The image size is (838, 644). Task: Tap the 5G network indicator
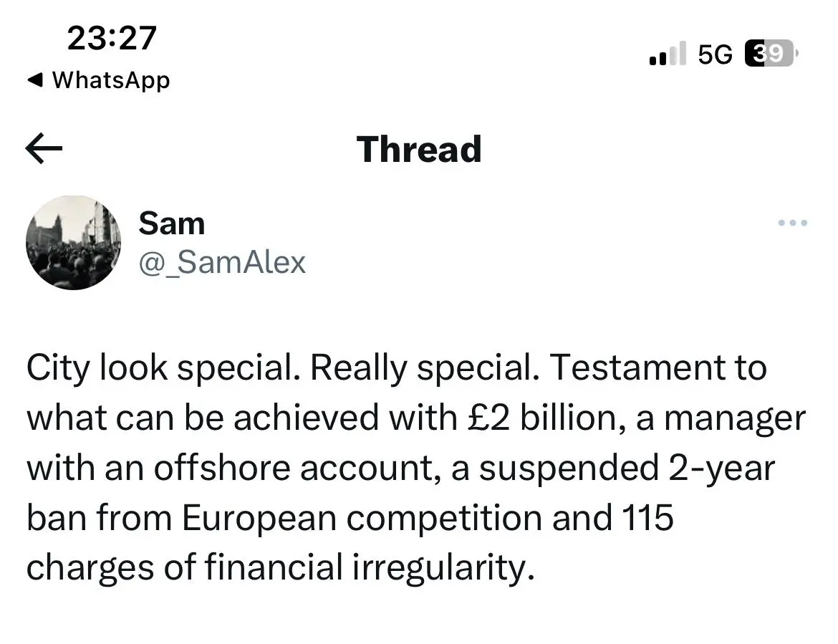715,54
